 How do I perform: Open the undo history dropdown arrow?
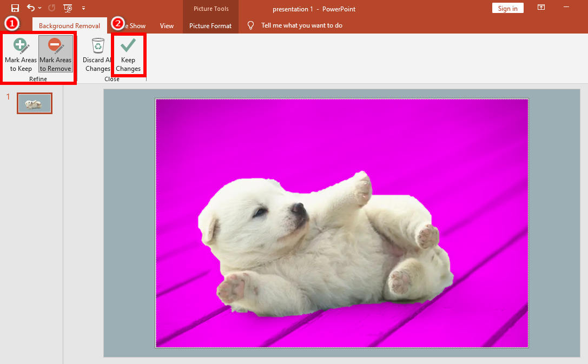pyautogui.click(x=40, y=9)
